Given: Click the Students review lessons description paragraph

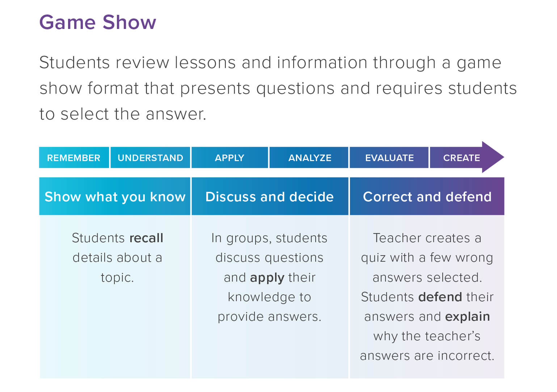Looking at the screenshot, I should pyautogui.click(x=278, y=88).
